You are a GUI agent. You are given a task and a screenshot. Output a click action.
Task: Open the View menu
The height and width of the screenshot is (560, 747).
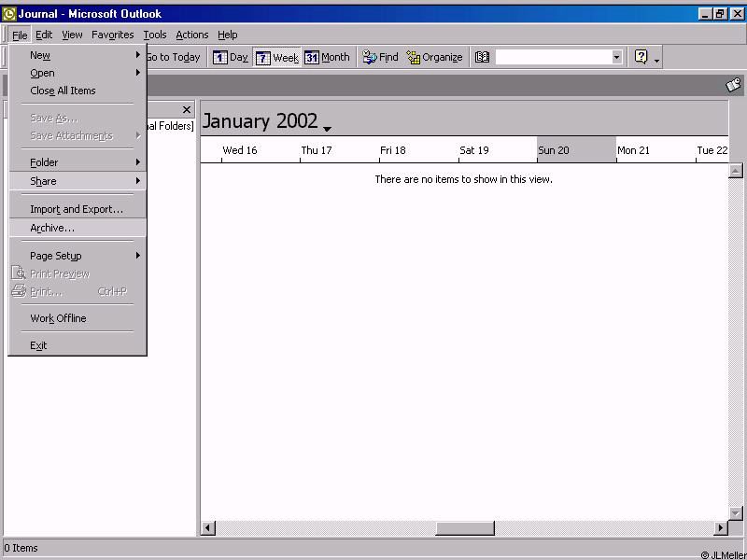[x=72, y=35]
